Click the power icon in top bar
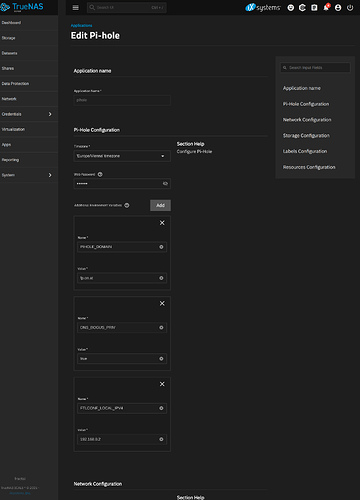The image size is (360, 500). click(x=350, y=8)
